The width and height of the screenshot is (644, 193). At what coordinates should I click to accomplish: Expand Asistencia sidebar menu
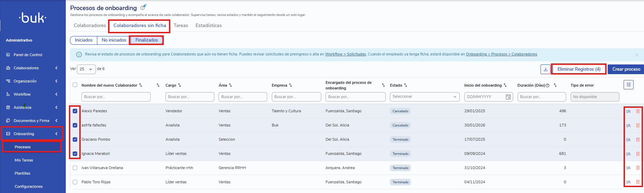point(33,107)
